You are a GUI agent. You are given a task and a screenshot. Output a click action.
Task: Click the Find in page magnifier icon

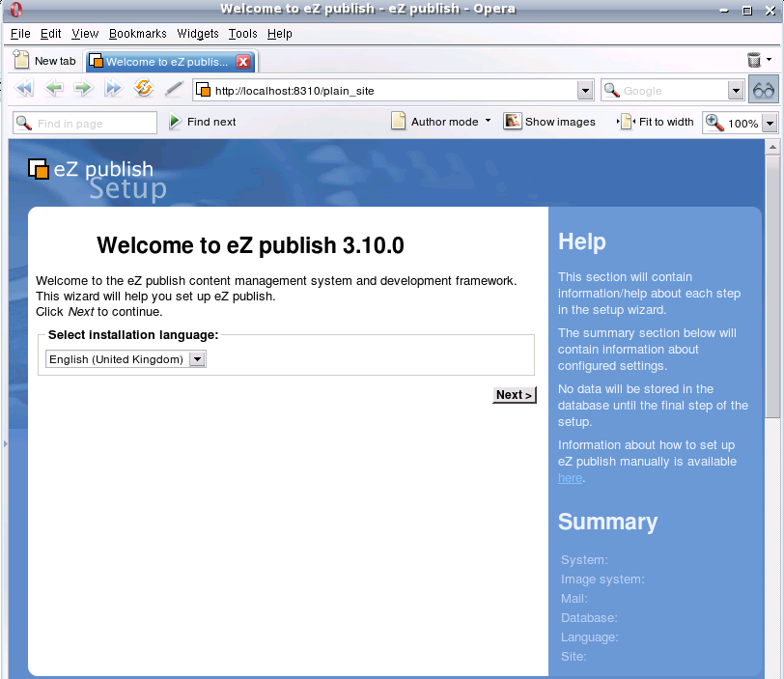(x=23, y=123)
